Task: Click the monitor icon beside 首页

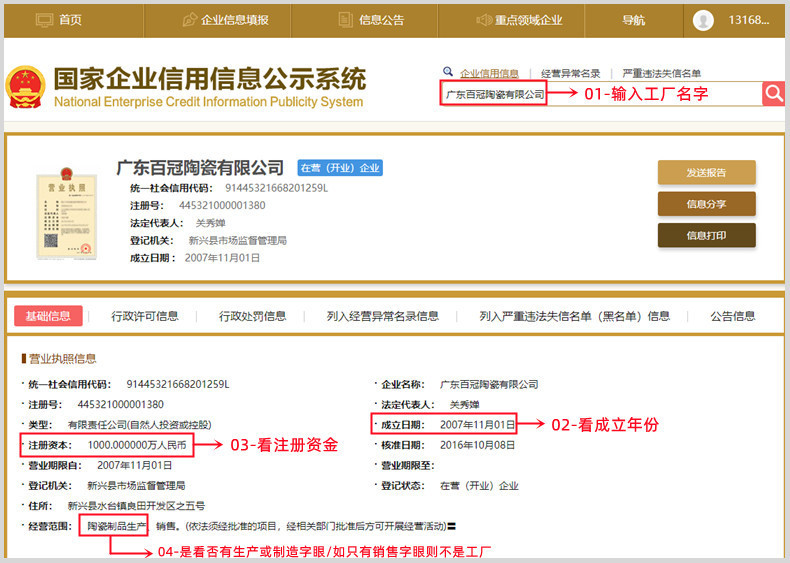Action: [x=44, y=20]
